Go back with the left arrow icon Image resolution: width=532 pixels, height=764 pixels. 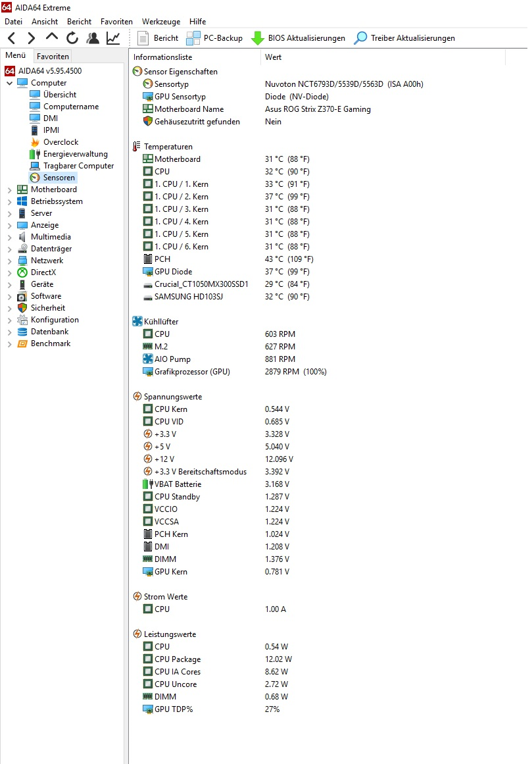12,38
